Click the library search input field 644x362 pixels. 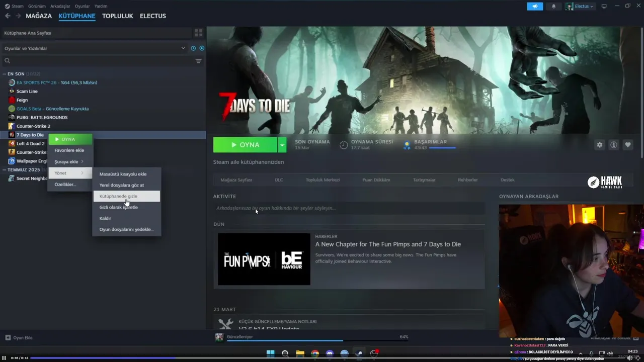(98, 61)
